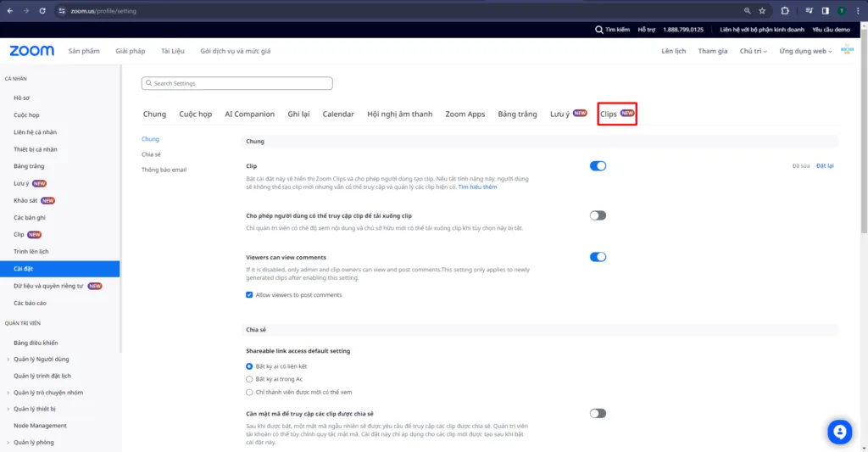Click the Tìm kiếm magnifier icon

pos(599,30)
